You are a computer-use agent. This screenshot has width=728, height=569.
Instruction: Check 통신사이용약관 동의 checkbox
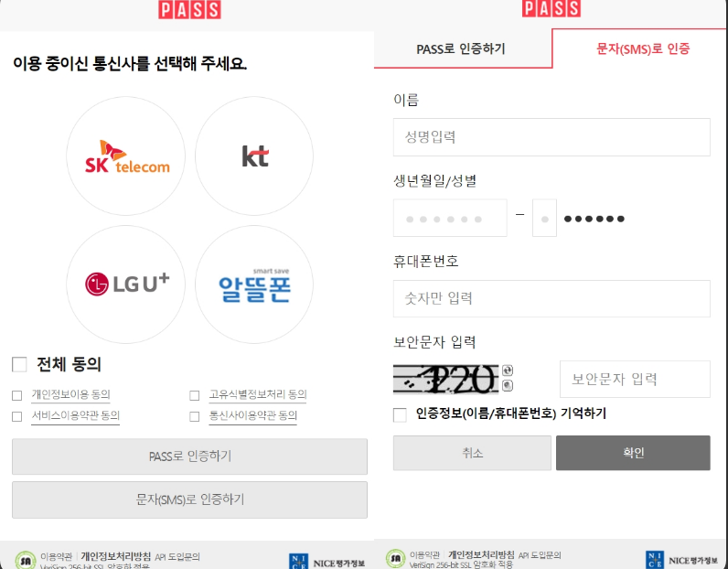(x=195, y=416)
